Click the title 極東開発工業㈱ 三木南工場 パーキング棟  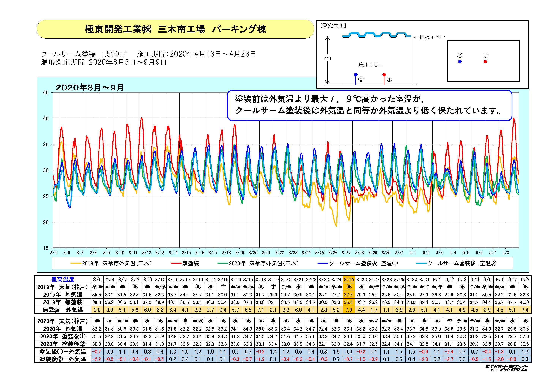coord(175,29)
